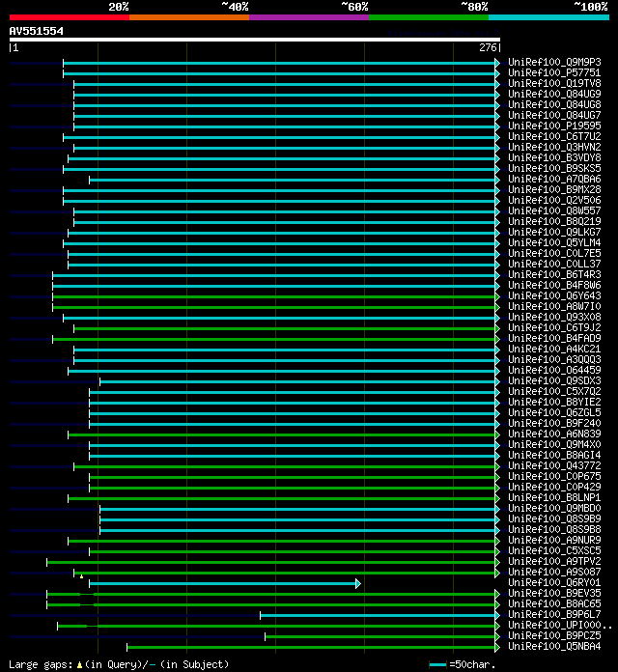Select the UniRef100_Q9MBD0 label
The image size is (618, 672).
click(x=554, y=509)
